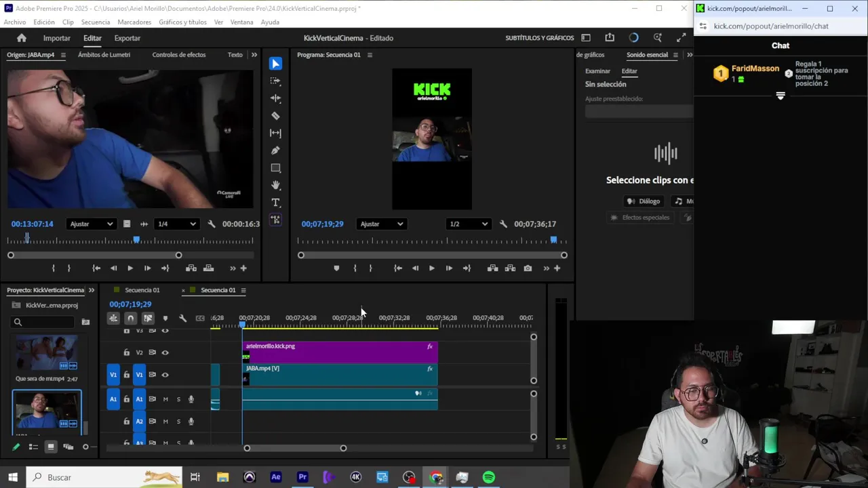Play the clip in Source monitor
Screen dimensions: 868x488
(x=130, y=268)
